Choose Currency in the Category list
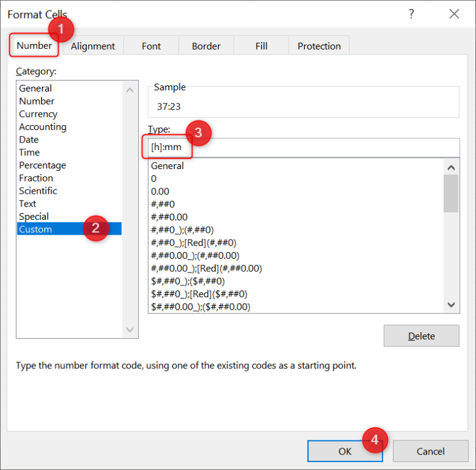Image resolution: width=476 pixels, height=470 pixels. click(38, 114)
